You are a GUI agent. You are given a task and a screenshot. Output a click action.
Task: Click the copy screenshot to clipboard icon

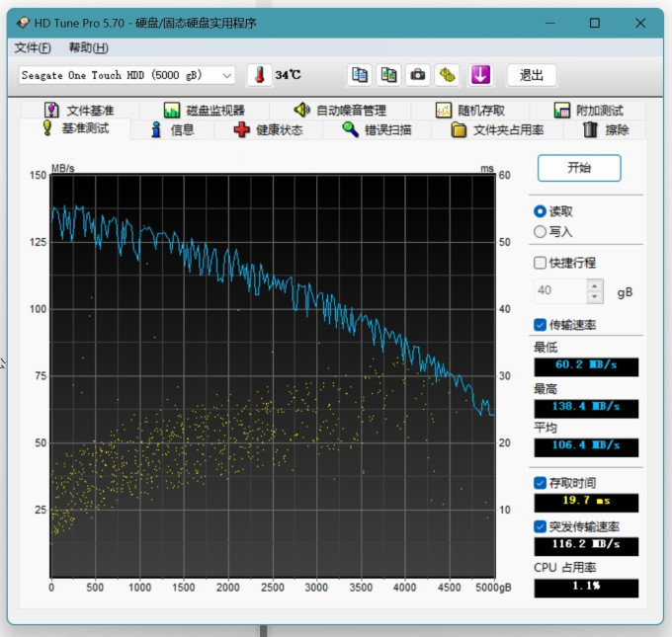[388, 75]
